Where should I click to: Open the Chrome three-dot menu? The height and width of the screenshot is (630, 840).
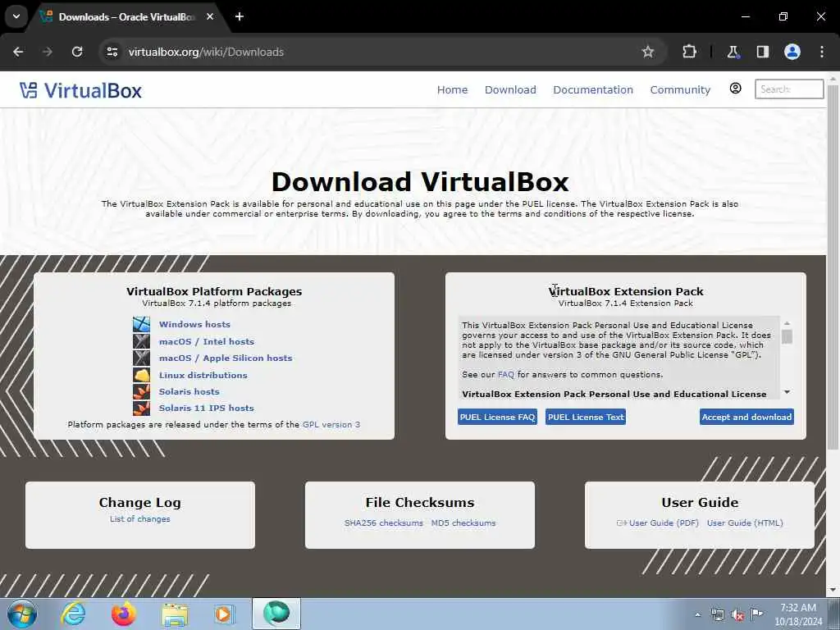tap(822, 52)
